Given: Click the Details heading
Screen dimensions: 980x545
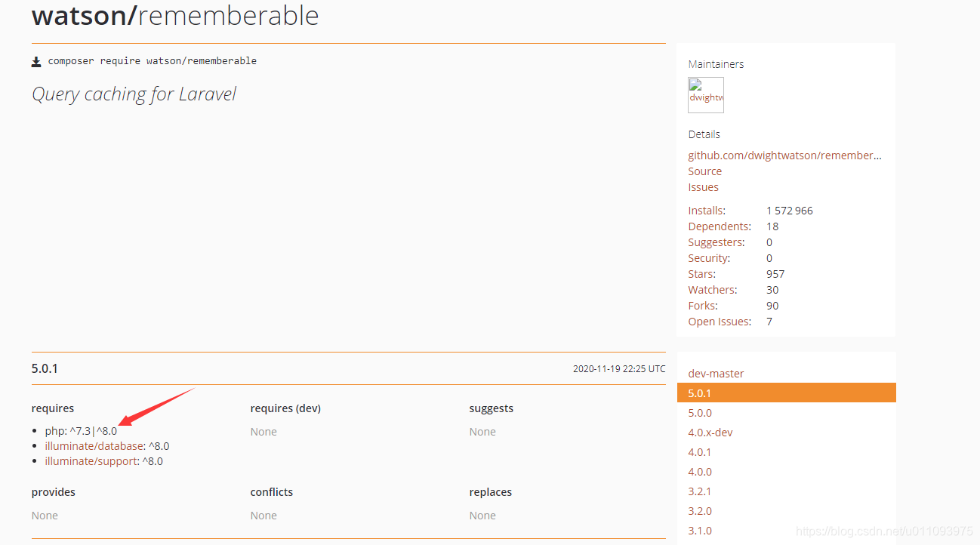Looking at the screenshot, I should pyautogui.click(x=704, y=134).
